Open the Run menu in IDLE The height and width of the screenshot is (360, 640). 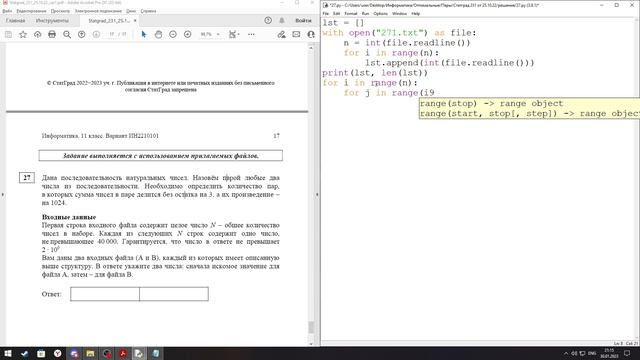coord(365,14)
